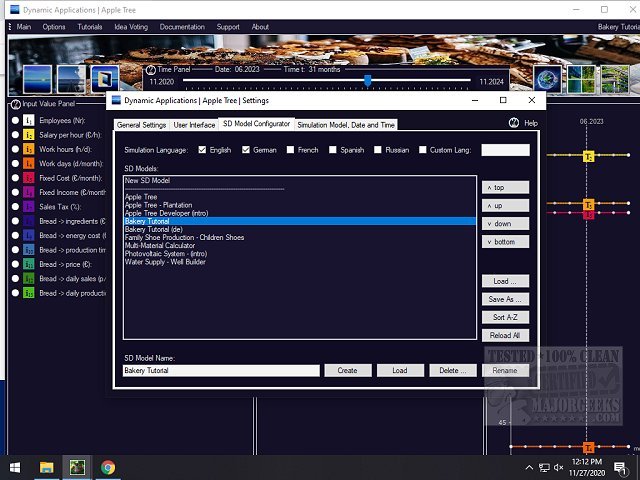Image resolution: width=640 pixels, height=480 pixels.
Task: Click the Sales Tax input icon
Action: [x=29, y=207]
